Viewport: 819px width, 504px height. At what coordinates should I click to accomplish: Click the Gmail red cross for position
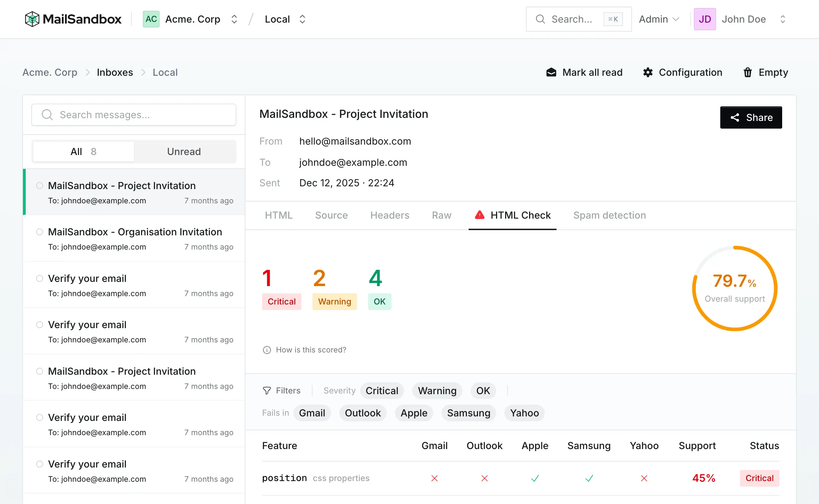(x=435, y=478)
